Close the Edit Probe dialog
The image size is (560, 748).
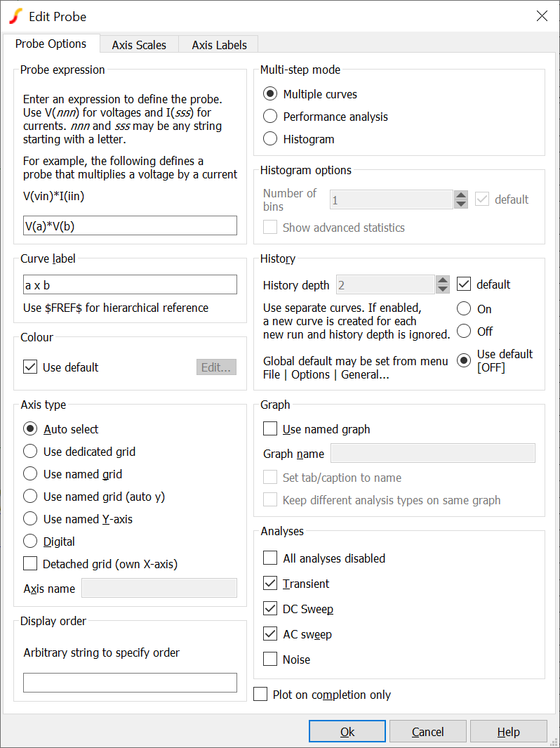pos(542,16)
